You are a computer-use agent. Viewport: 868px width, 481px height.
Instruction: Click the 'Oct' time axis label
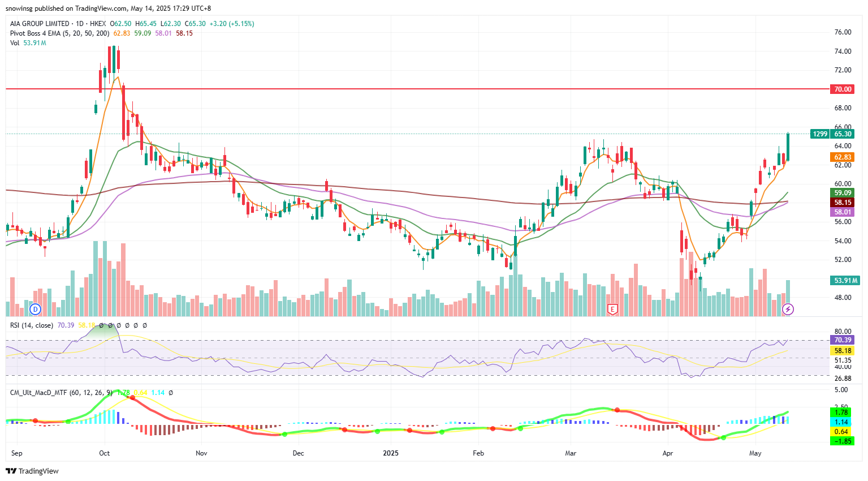point(104,453)
